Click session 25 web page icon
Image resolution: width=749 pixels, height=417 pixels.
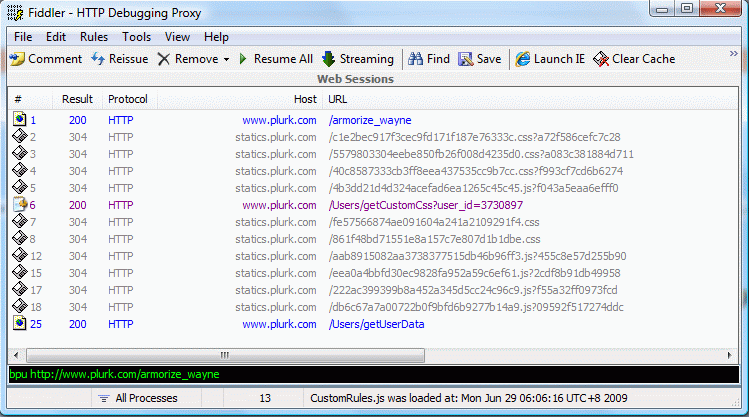coord(20,323)
